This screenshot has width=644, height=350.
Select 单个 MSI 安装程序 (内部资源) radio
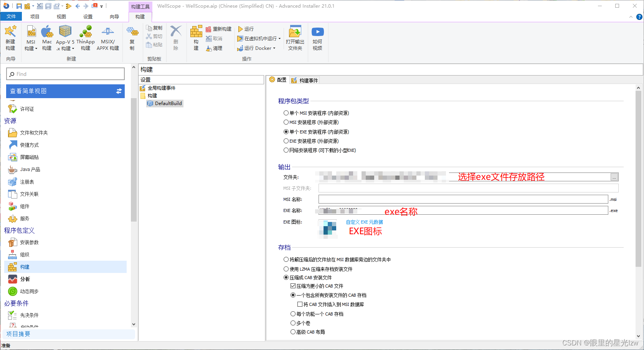pyautogui.click(x=286, y=113)
